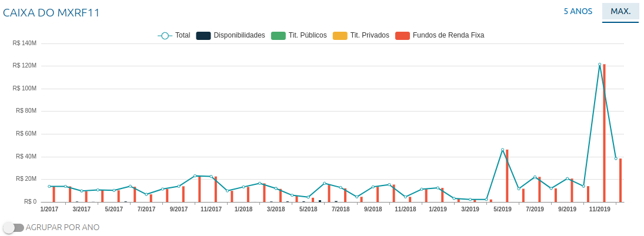Click the R$ 100M y-axis label
Screen dimensions: 644x236
[25, 89]
